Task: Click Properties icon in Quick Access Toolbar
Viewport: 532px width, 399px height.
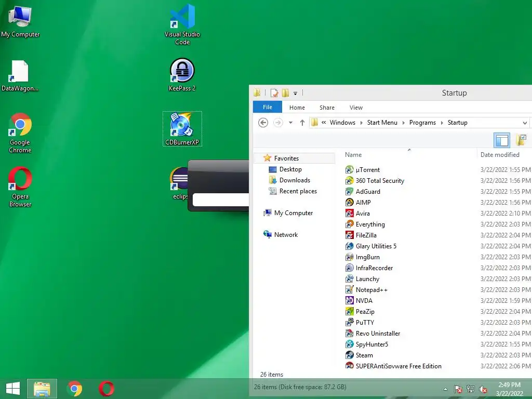Action: [274, 93]
